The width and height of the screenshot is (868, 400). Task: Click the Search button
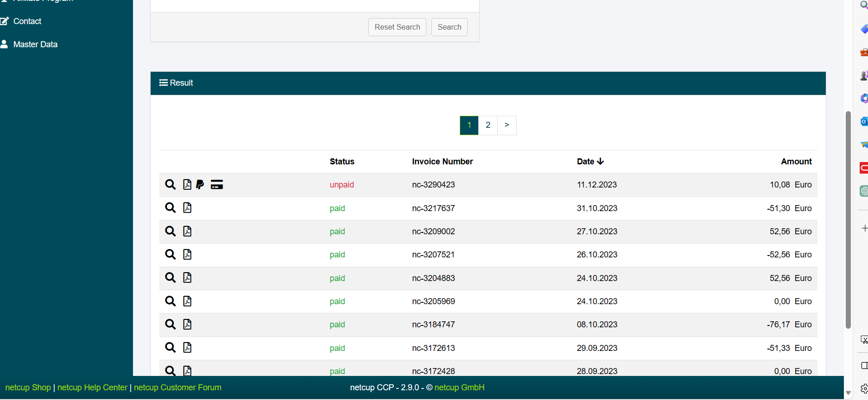[x=450, y=27]
